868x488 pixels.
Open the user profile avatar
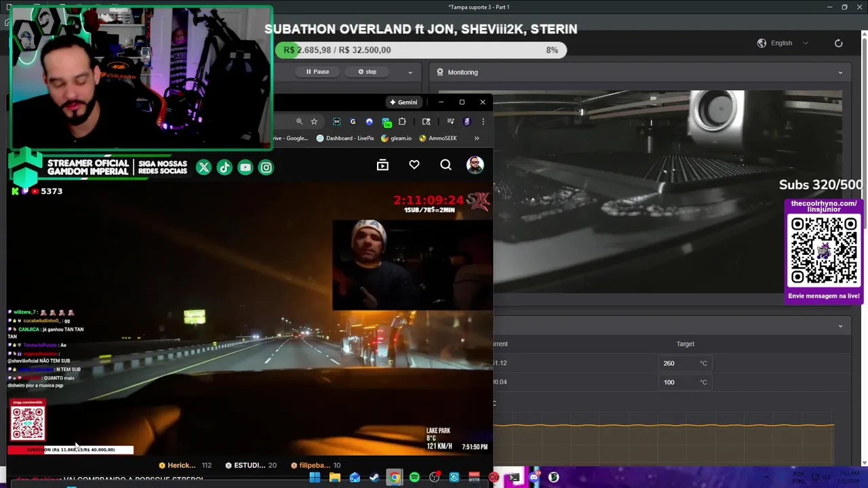(x=475, y=165)
